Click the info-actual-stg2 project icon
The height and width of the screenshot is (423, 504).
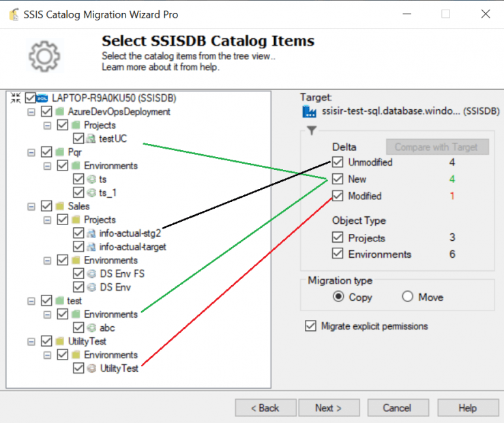[x=90, y=233]
